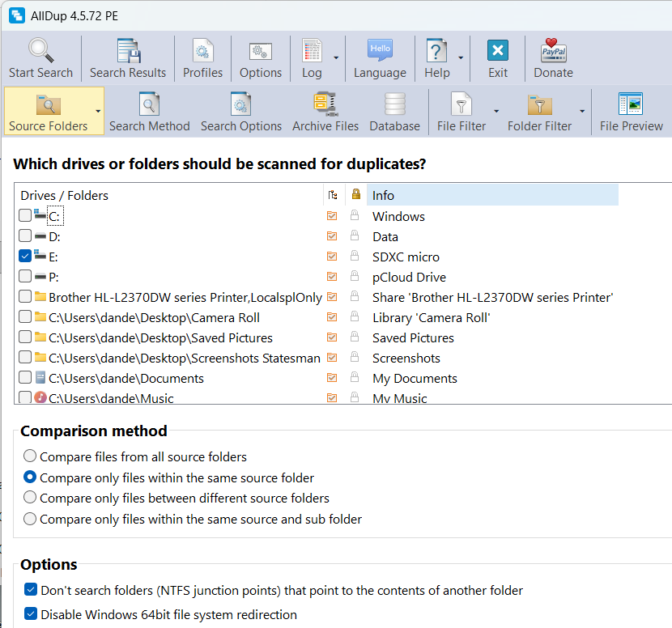
Task: Open the Options dialog
Action: [260, 57]
